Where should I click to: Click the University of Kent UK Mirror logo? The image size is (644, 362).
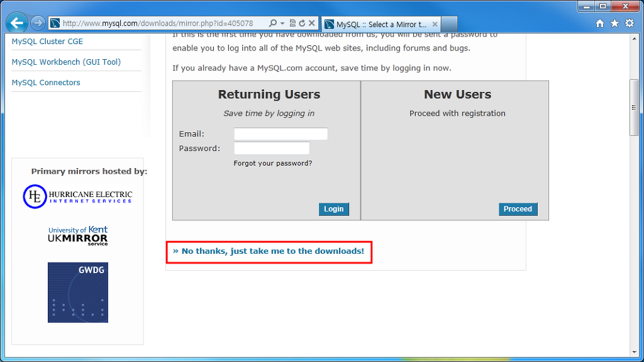click(78, 235)
